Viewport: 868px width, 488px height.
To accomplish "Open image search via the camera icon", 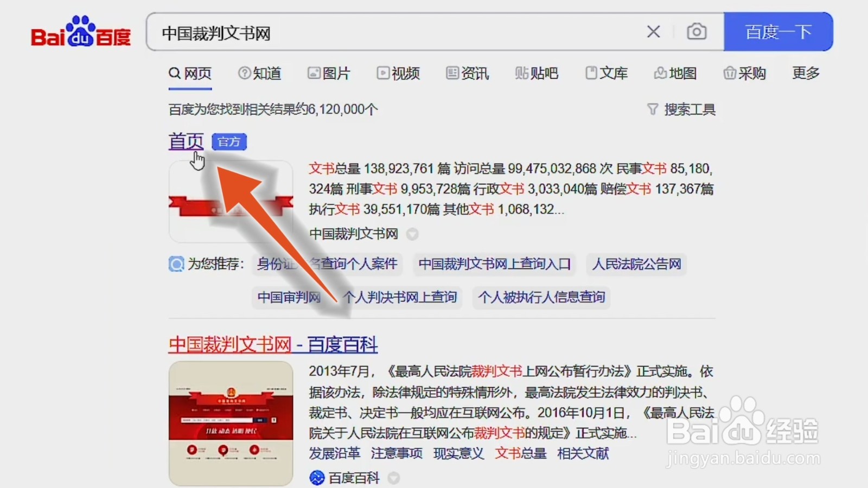I will pyautogui.click(x=697, y=32).
